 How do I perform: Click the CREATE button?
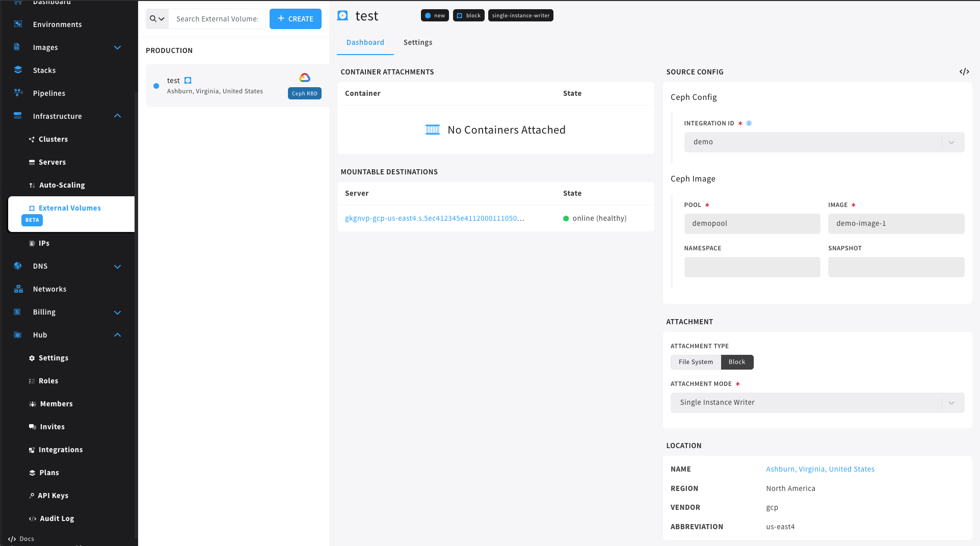click(x=295, y=19)
